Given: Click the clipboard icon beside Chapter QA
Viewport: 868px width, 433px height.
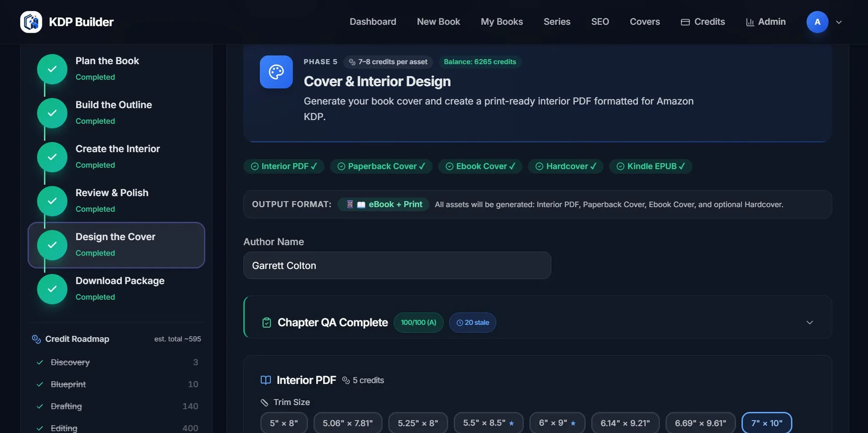Looking at the screenshot, I should [x=267, y=323].
